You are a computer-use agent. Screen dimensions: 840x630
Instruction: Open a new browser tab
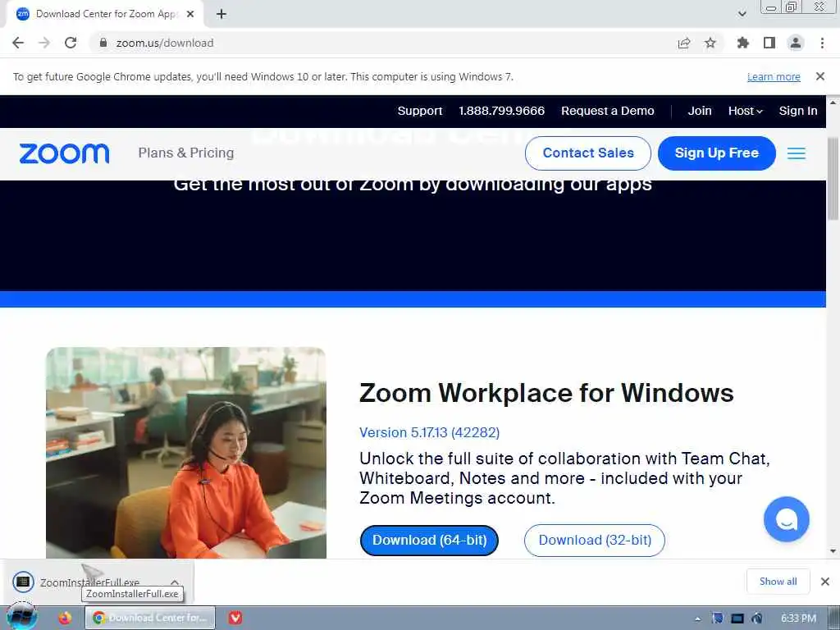221,14
